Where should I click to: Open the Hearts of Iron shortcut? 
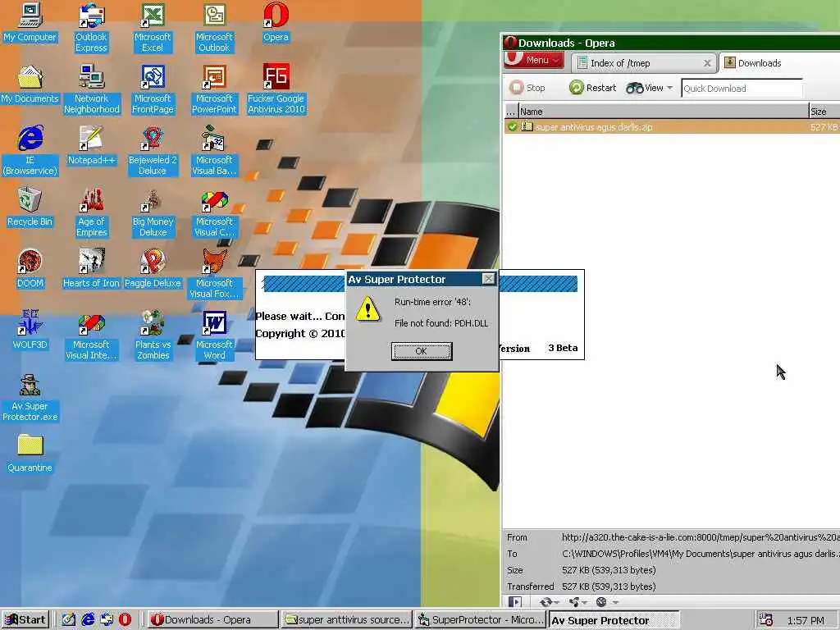coord(91,269)
